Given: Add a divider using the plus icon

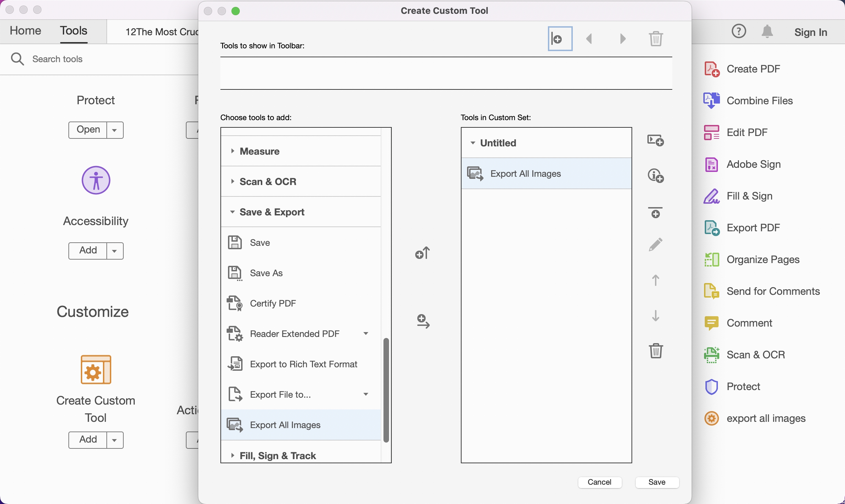Looking at the screenshot, I should coord(655,213).
